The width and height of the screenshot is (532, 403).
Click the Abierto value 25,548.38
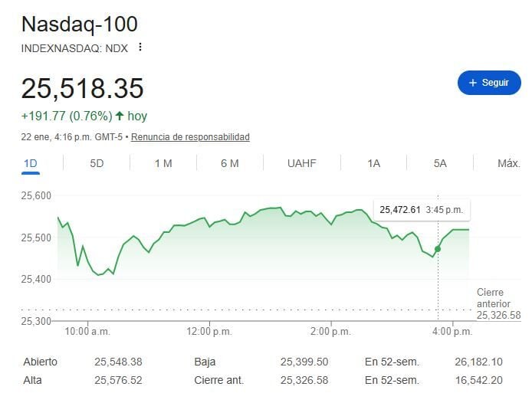(x=118, y=362)
